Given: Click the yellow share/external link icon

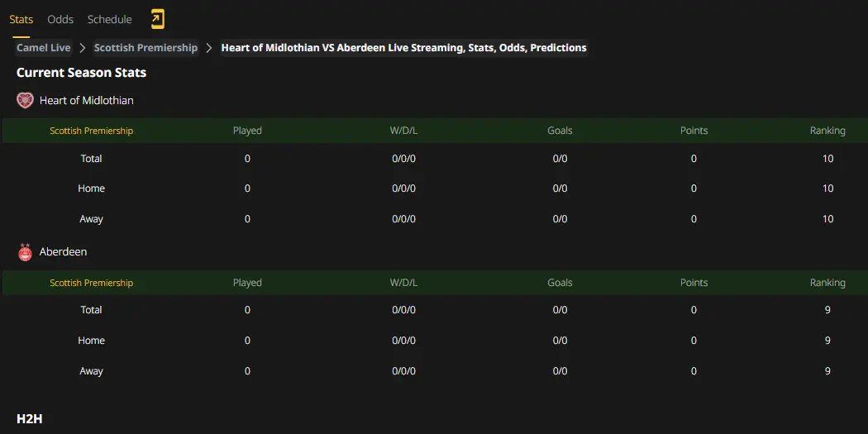Looking at the screenshot, I should click(x=158, y=19).
